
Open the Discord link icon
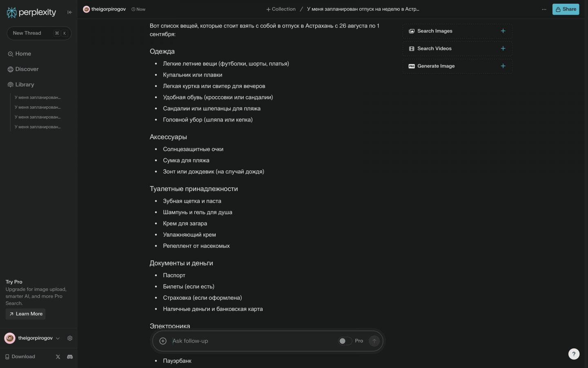coord(70,357)
